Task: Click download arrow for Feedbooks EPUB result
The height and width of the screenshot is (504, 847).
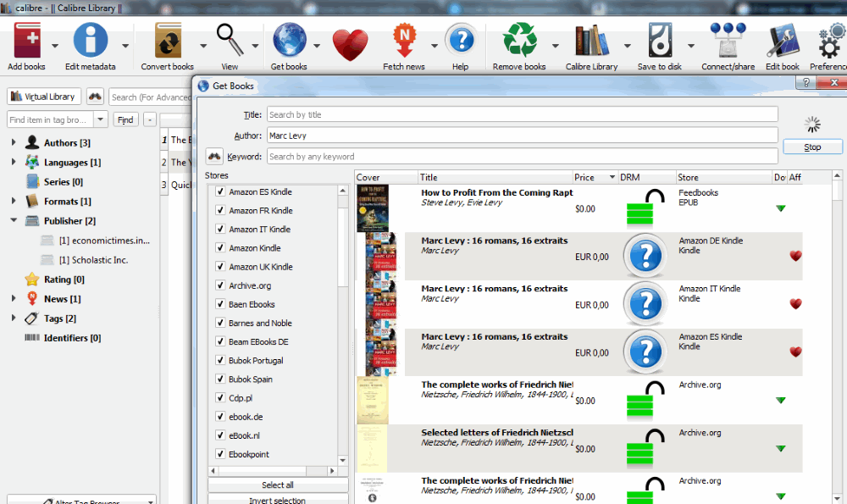Action: pos(781,208)
